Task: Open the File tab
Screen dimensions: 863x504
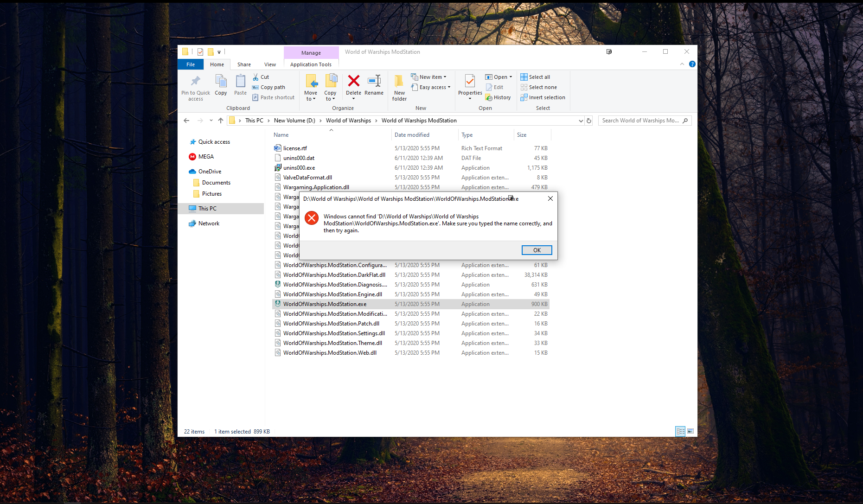Action: pyautogui.click(x=191, y=64)
